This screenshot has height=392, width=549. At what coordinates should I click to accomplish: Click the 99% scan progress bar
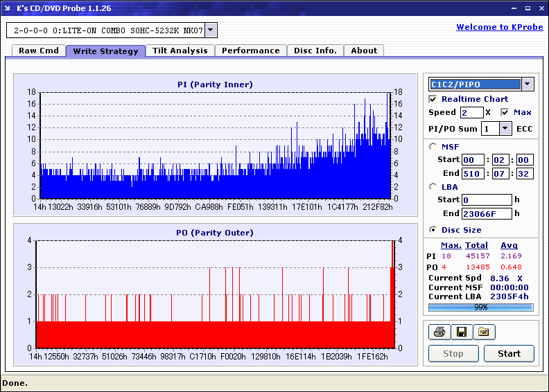point(480,307)
